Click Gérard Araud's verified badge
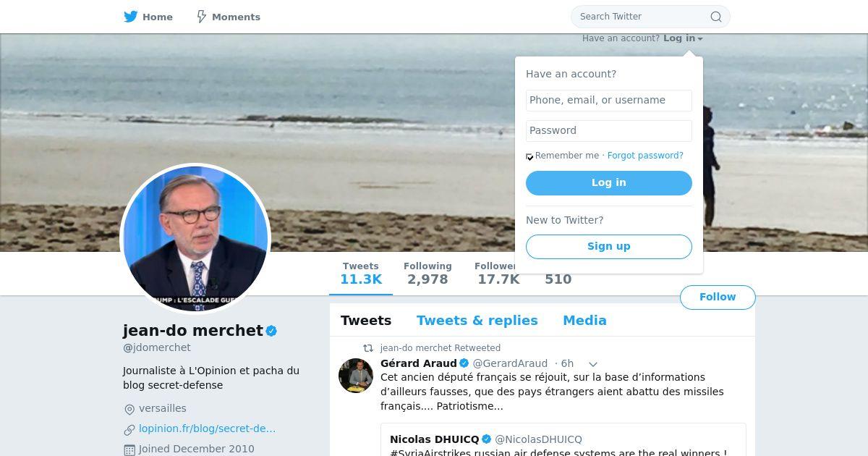 click(464, 363)
